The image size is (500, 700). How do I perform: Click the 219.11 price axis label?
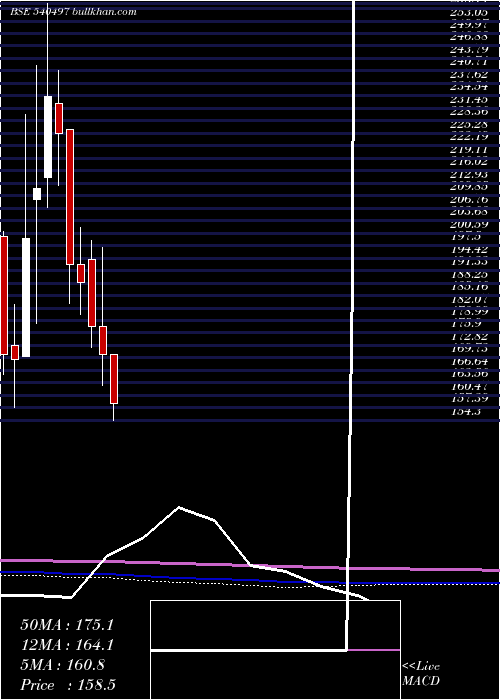pyautogui.click(x=468, y=150)
